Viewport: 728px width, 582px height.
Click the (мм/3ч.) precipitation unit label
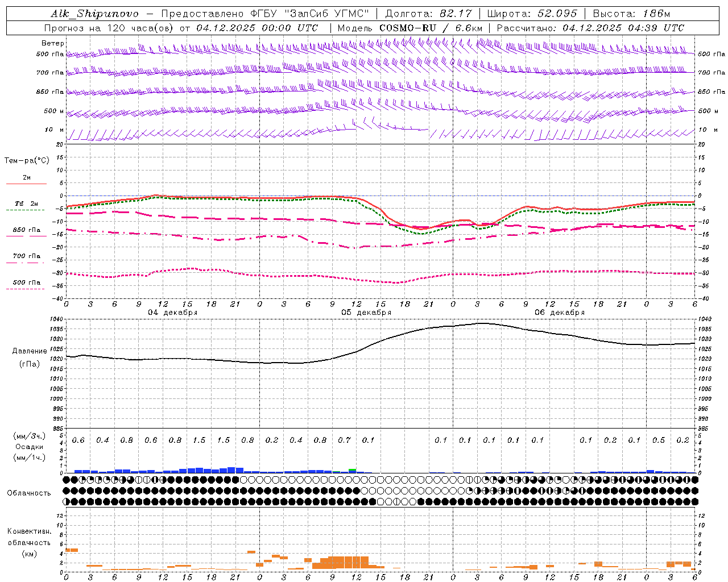30,435
